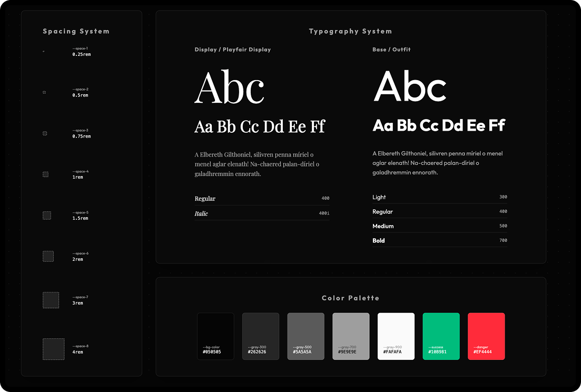Select the --space-5 1.5rem spacing square
The image size is (581, 392).
46,215
